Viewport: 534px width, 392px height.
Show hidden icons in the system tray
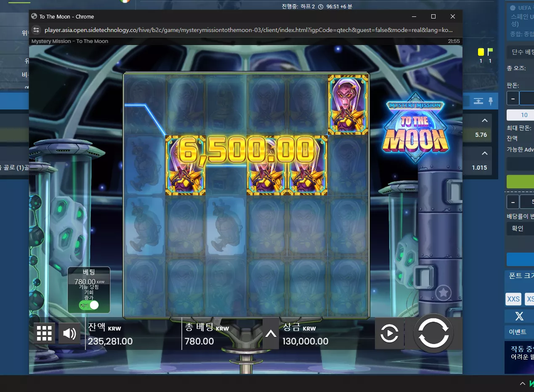coord(522,384)
